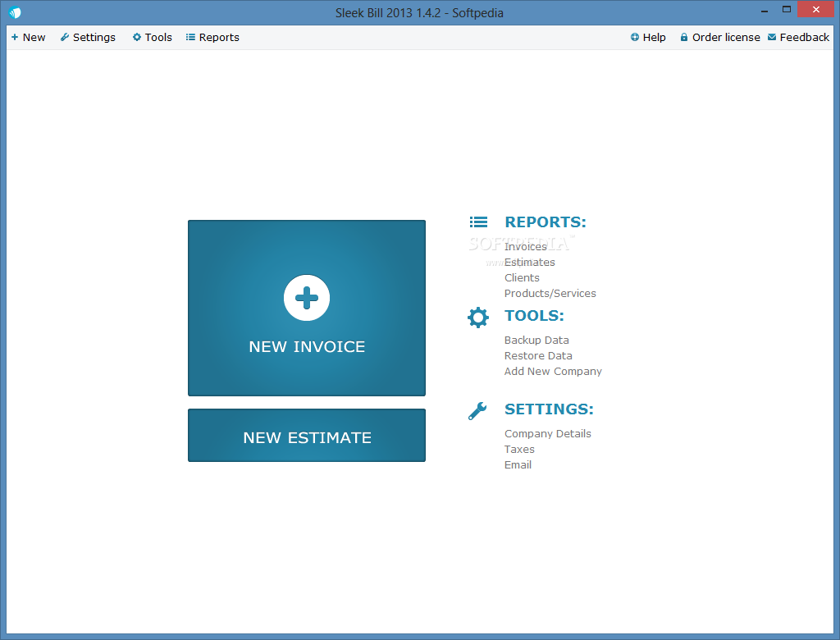
Task: Open the Help menu
Action: pos(648,38)
